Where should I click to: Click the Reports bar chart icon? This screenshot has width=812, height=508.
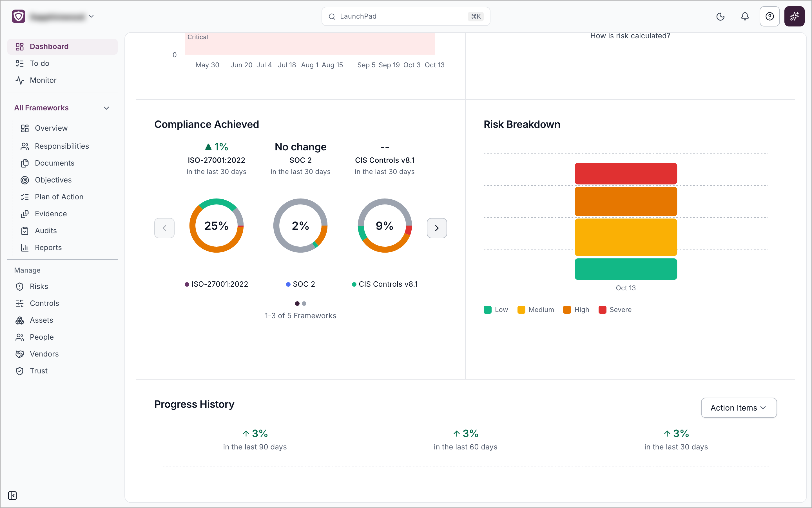click(x=25, y=248)
